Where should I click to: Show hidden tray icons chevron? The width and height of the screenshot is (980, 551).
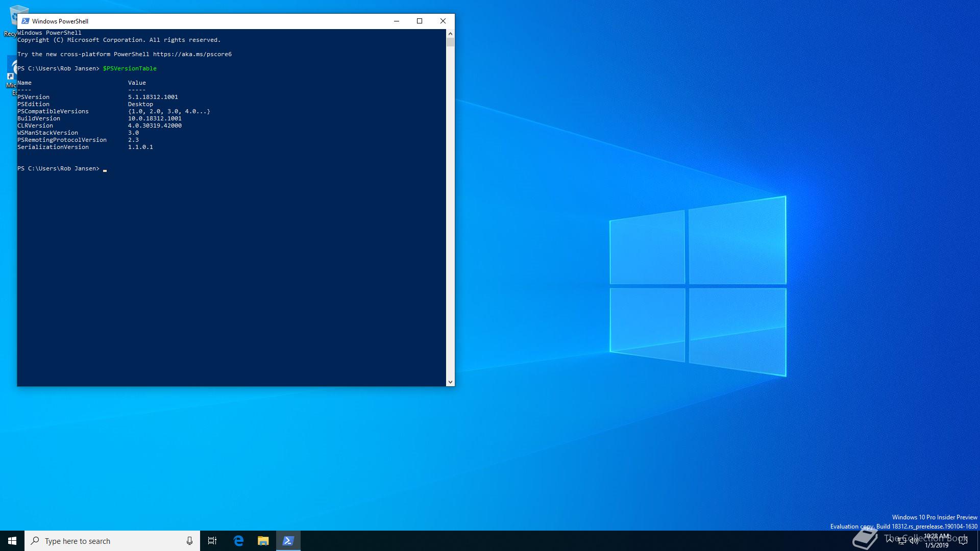[x=890, y=540]
